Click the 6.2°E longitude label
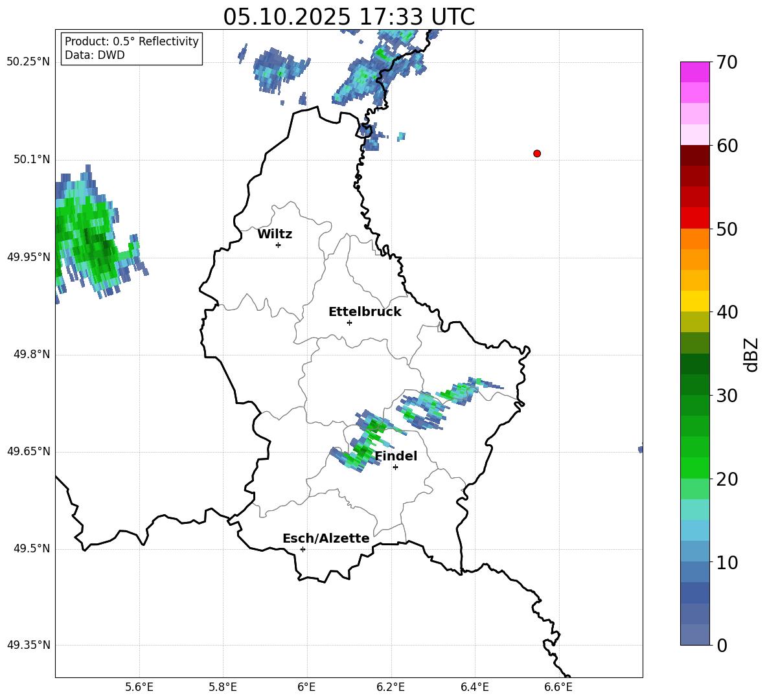 (391, 687)
